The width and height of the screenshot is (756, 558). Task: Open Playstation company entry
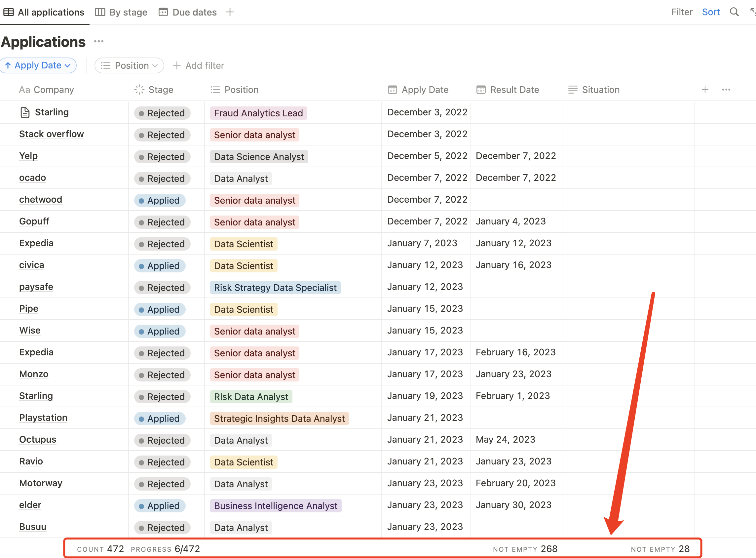pyautogui.click(x=43, y=418)
